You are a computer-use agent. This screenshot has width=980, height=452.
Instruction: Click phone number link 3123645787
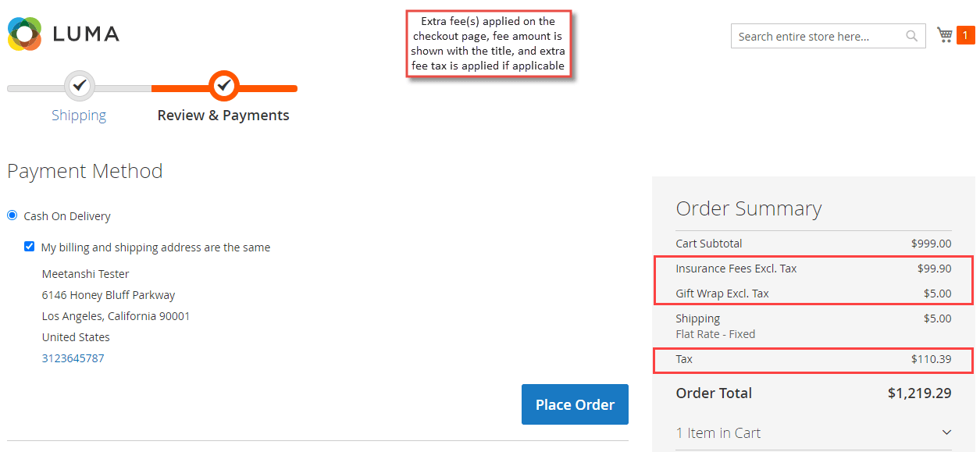point(73,358)
